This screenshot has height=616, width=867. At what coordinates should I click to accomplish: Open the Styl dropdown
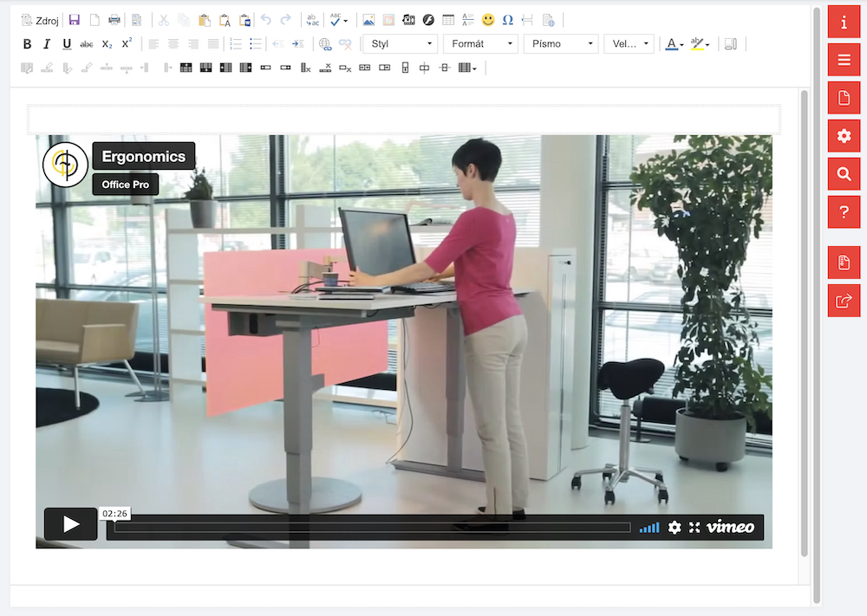point(401,43)
